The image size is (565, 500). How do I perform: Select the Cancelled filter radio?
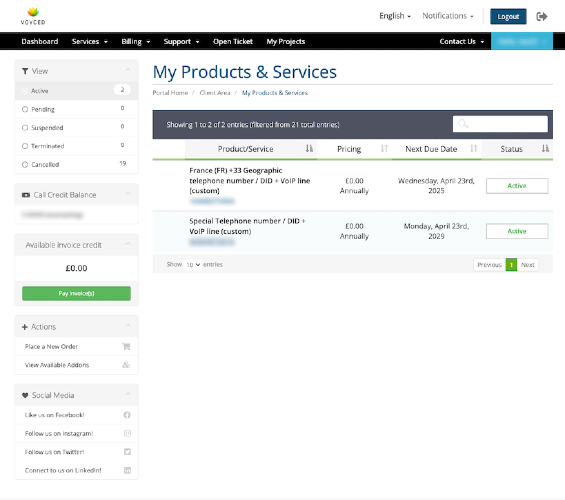(25, 165)
